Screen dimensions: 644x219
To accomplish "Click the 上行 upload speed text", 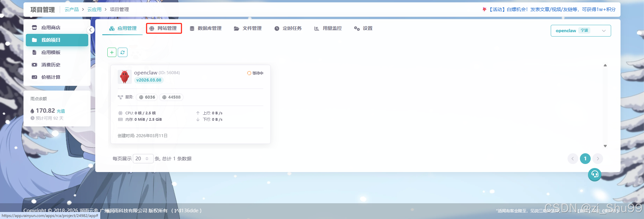I will click(x=213, y=113).
